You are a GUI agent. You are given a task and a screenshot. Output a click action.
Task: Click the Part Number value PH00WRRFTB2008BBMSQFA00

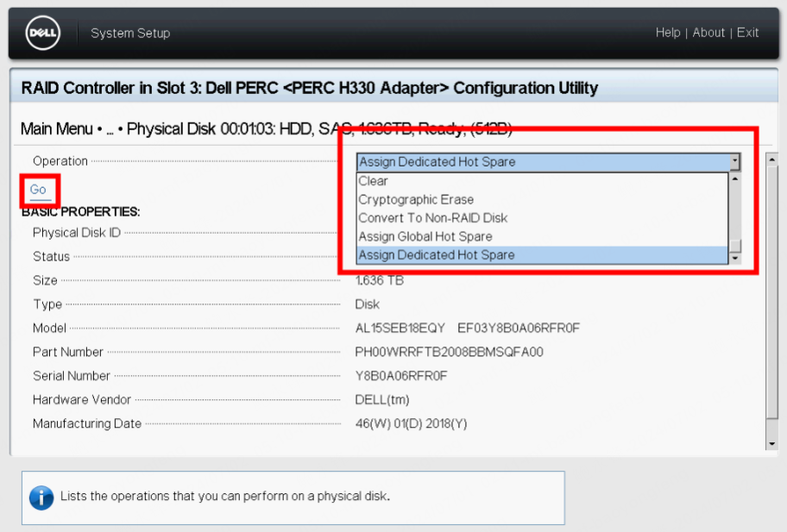[450, 352]
